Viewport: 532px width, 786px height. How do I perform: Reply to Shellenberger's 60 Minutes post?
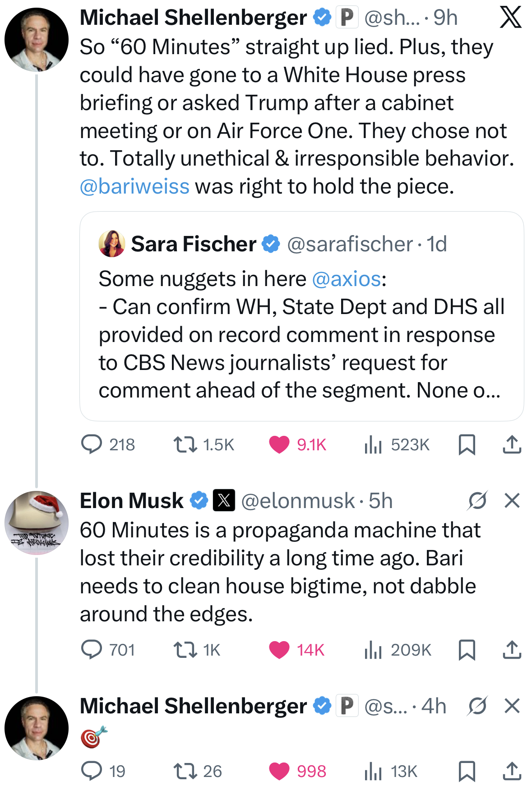coord(92,444)
